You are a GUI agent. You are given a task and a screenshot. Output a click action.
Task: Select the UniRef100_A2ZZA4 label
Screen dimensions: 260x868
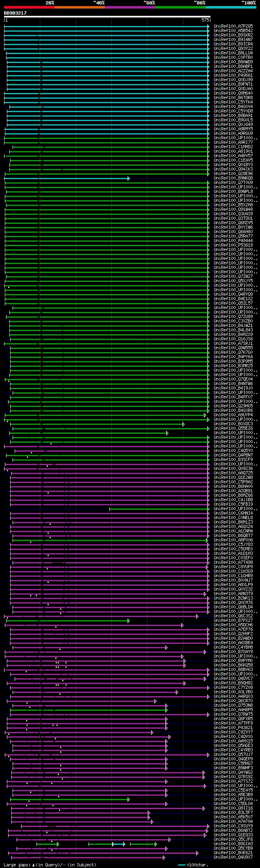click(x=233, y=71)
